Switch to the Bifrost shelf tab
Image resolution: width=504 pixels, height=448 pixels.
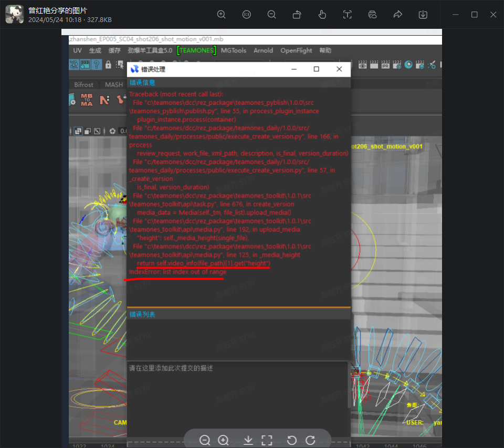[x=83, y=84]
